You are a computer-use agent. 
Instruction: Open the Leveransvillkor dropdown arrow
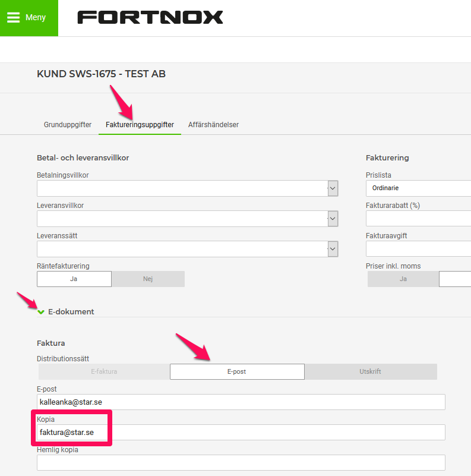click(x=333, y=219)
